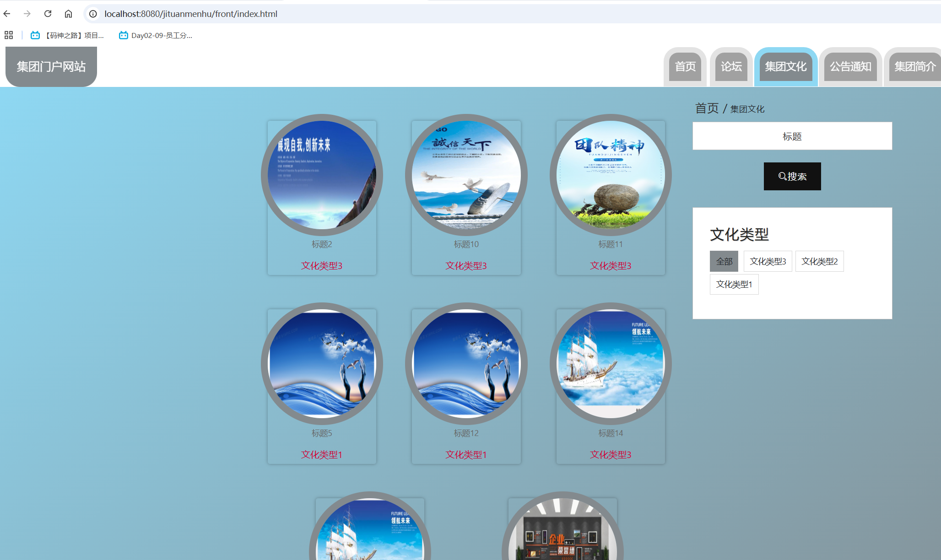This screenshot has width=941, height=560.
Task: Click the 标题2 title text
Action: point(322,244)
